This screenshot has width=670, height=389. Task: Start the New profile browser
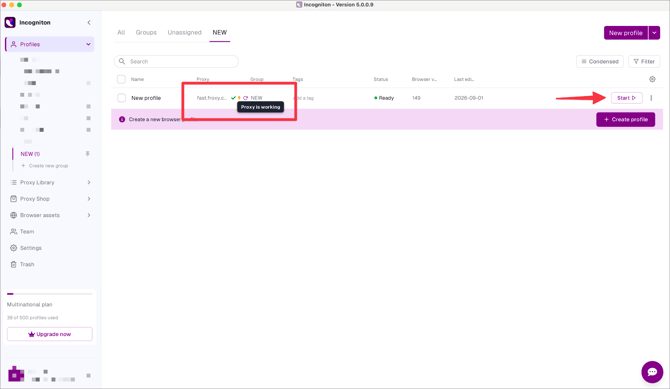point(626,98)
